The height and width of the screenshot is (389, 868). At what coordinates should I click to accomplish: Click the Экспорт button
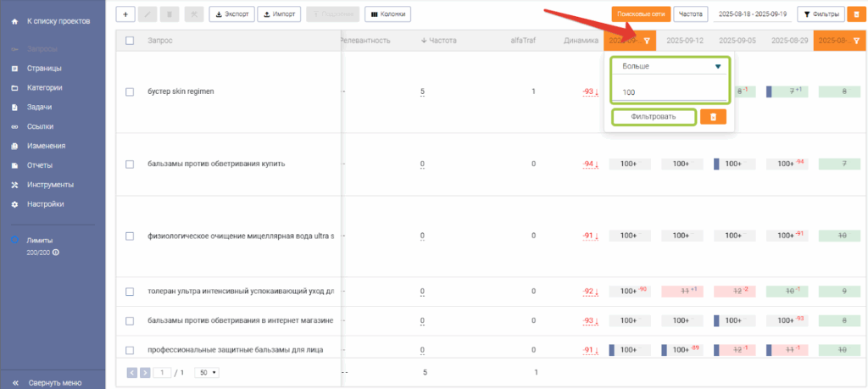[231, 14]
